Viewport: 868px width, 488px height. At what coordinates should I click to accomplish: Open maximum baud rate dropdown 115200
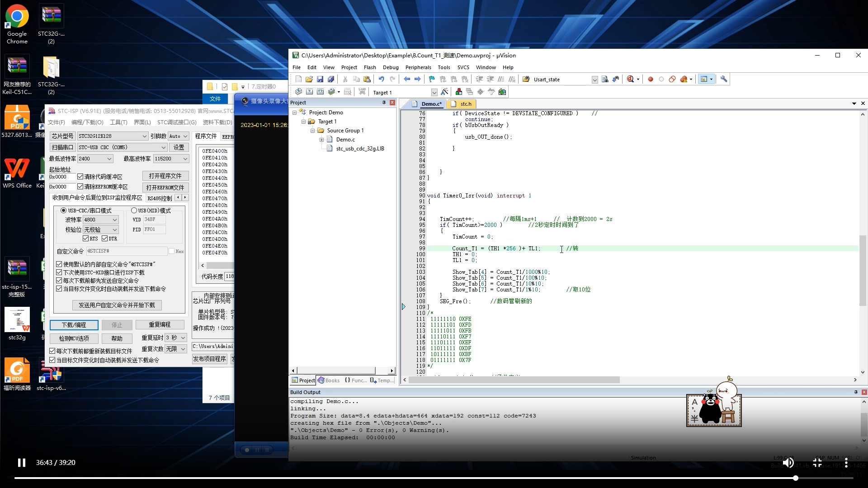point(171,159)
